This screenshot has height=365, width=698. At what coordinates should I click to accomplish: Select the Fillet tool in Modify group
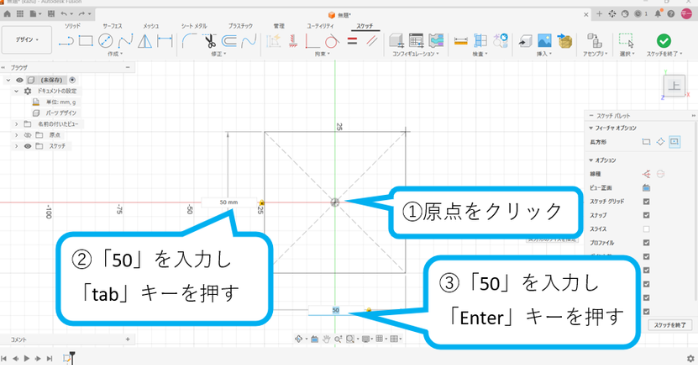tap(189, 41)
